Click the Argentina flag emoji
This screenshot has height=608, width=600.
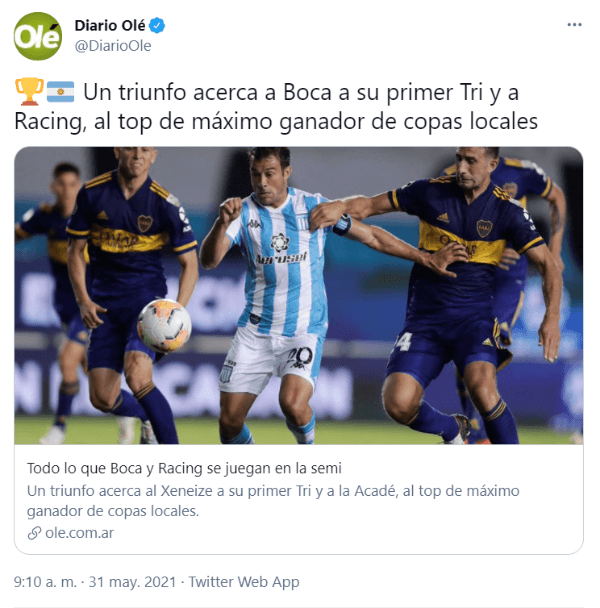[x=60, y=92]
